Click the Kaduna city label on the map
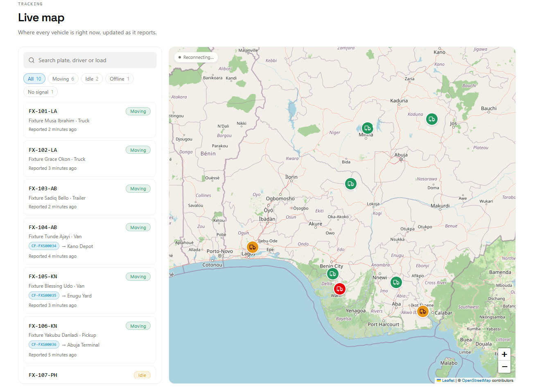 click(x=399, y=101)
